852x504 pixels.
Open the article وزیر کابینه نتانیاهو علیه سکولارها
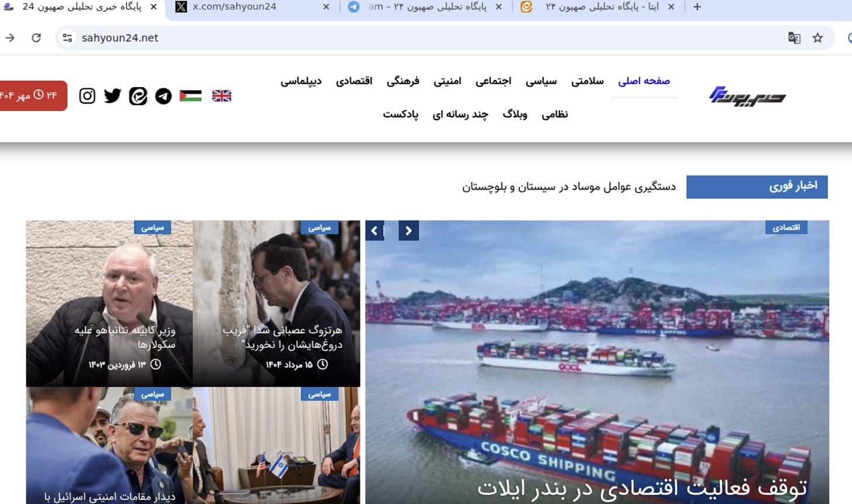pos(125,337)
